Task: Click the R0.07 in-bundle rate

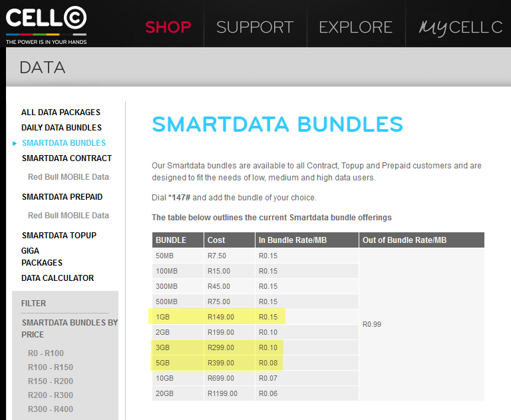Action: pos(307,378)
